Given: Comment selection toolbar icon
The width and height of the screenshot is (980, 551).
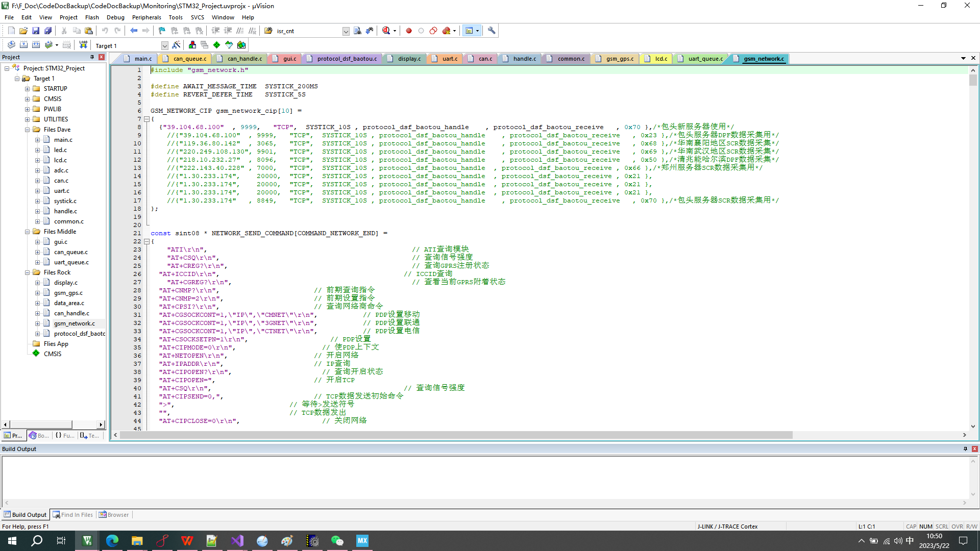Looking at the screenshot, I should click(240, 31).
